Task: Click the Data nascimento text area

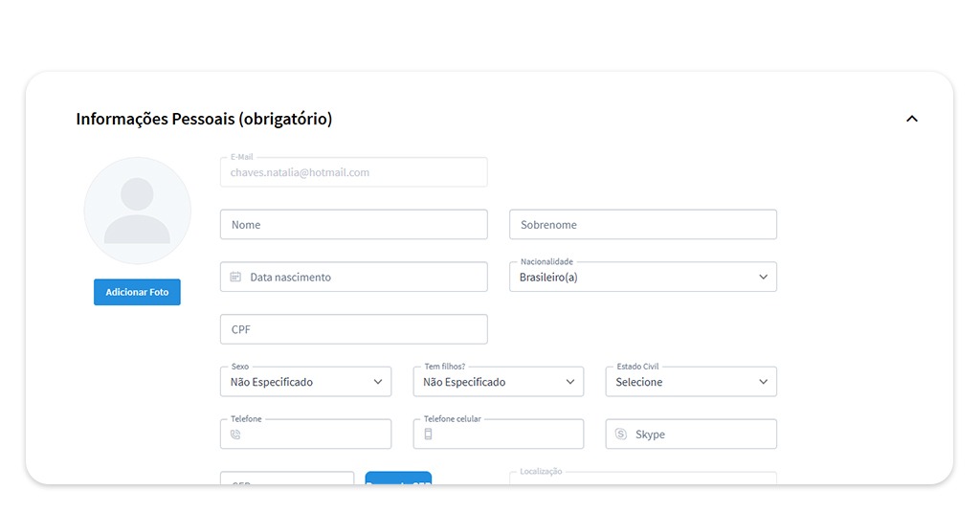Action: pos(364,278)
